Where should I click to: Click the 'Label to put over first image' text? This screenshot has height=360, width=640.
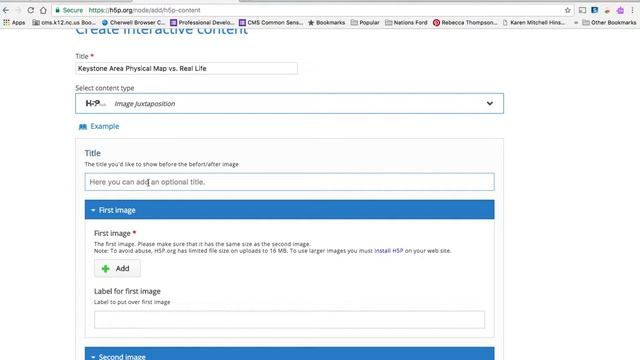pyautogui.click(x=132, y=302)
